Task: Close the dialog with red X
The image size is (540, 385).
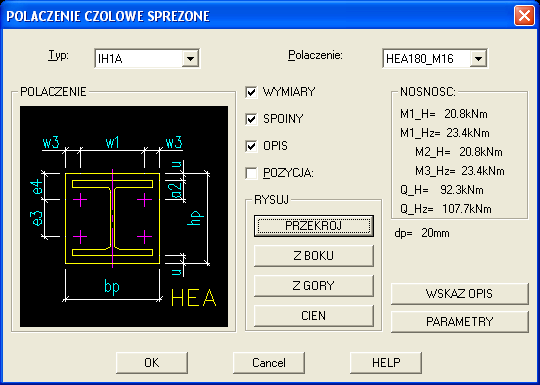Action: pyautogui.click(x=524, y=16)
